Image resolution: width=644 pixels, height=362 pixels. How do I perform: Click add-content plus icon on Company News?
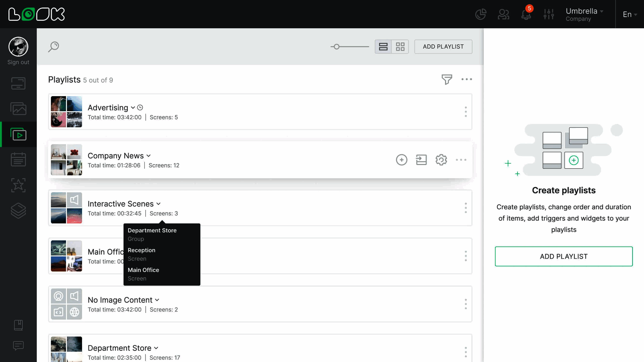click(x=401, y=160)
